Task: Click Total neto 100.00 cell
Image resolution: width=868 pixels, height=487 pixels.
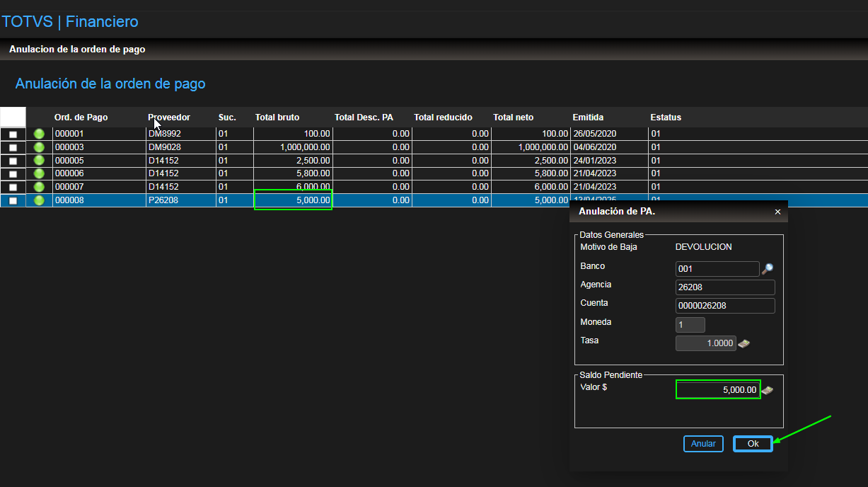Action: (x=530, y=134)
